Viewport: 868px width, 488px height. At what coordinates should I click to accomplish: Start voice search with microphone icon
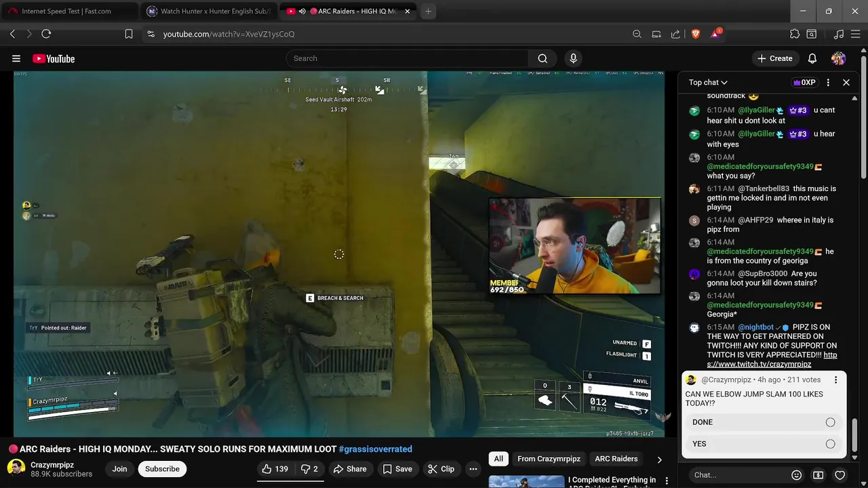click(573, 58)
